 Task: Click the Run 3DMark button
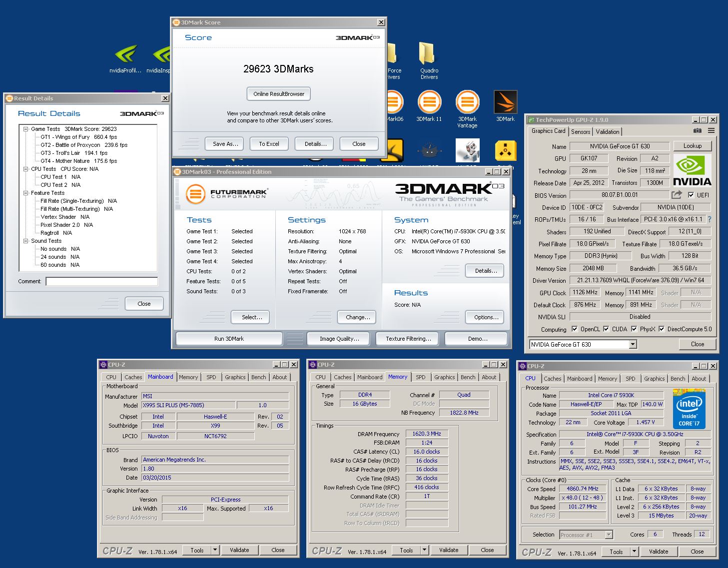pos(229,339)
